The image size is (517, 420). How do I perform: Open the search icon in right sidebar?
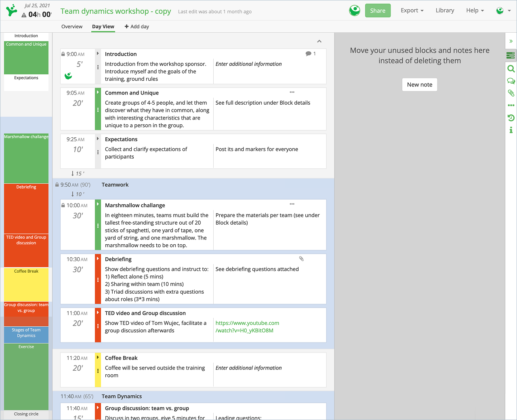tap(511, 69)
